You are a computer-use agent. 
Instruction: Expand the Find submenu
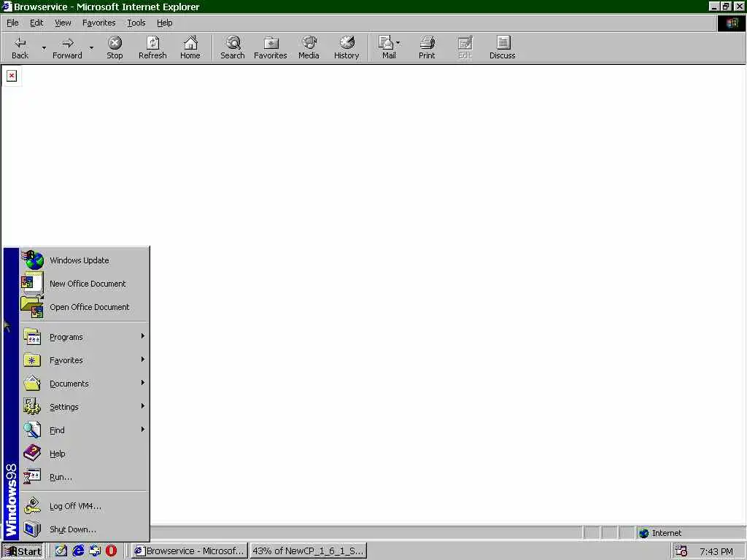tap(84, 430)
